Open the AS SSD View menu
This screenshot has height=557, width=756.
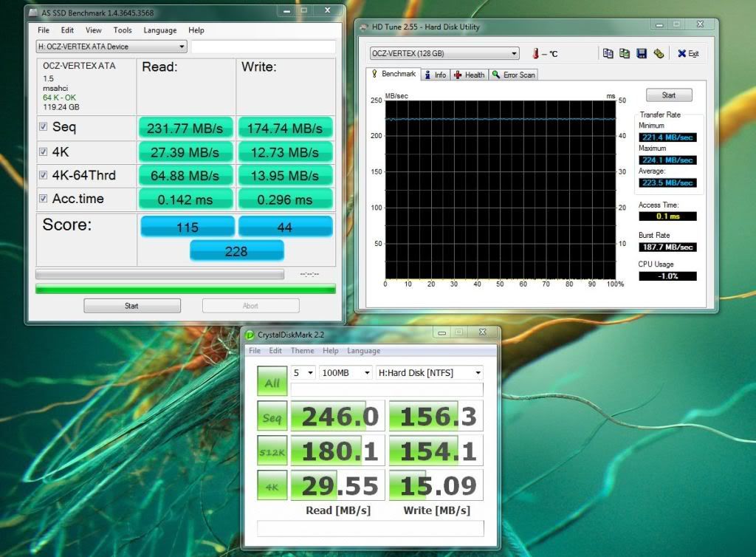pyautogui.click(x=94, y=30)
